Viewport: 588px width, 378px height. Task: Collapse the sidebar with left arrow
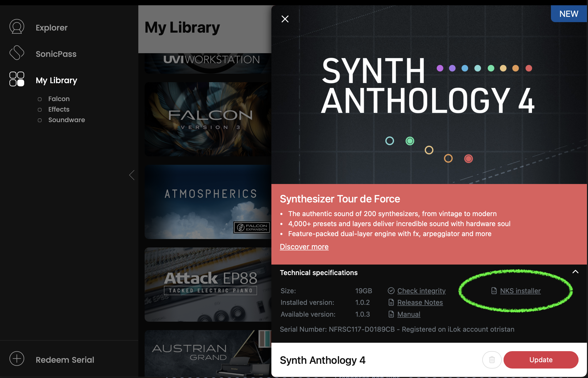pos(132,175)
